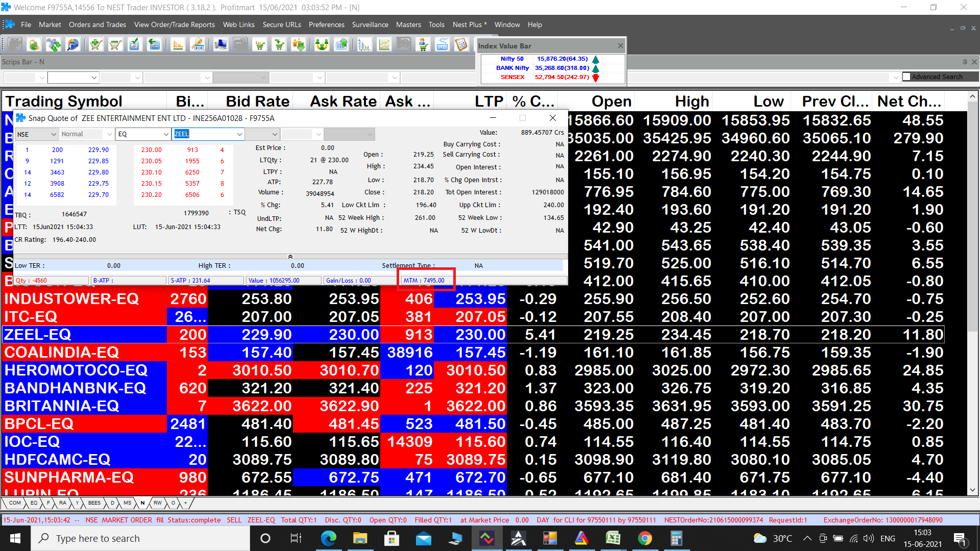Sort by High column header
Screen dimensions: 980x551
[x=673, y=101]
